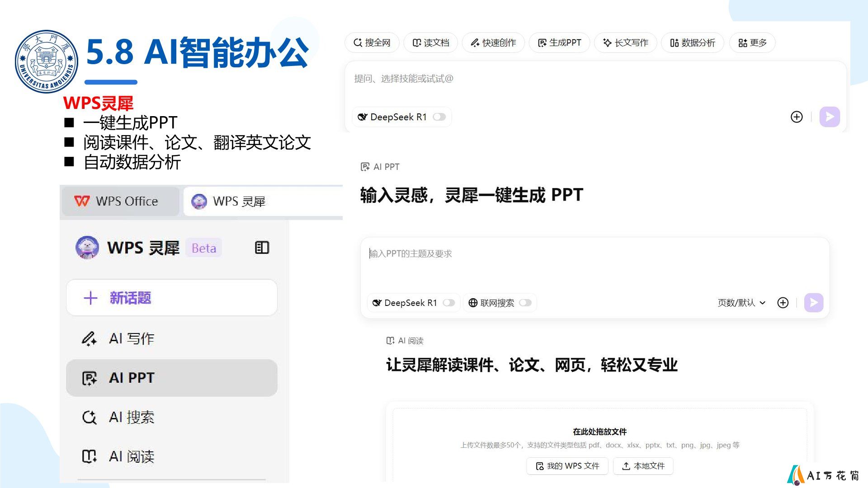Image resolution: width=868 pixels, height=488 pixels.
Task: Open the 长文写作 long-form writing chip
Action: tap(625, 42)
